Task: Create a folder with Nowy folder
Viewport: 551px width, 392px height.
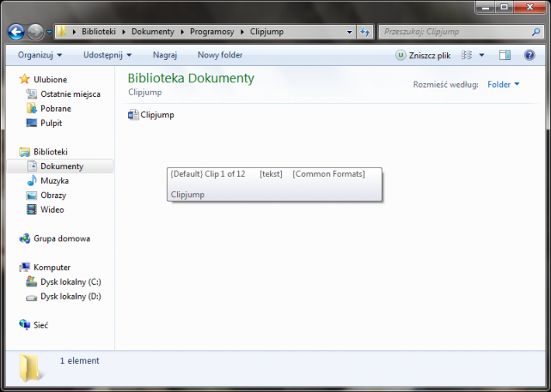Action: click(x=220, y=55)
